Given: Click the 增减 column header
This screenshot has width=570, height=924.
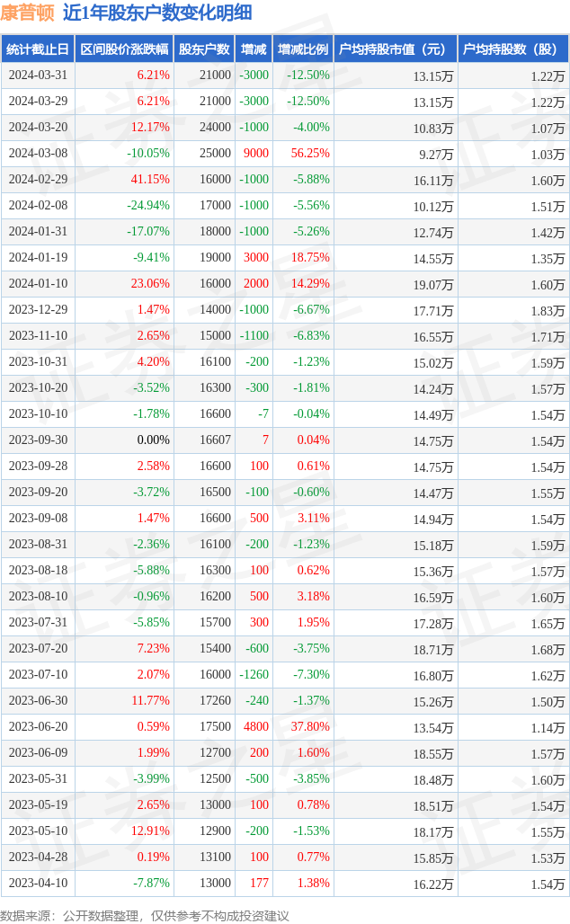Looking at the screenshot, I should tap(254, 49).
